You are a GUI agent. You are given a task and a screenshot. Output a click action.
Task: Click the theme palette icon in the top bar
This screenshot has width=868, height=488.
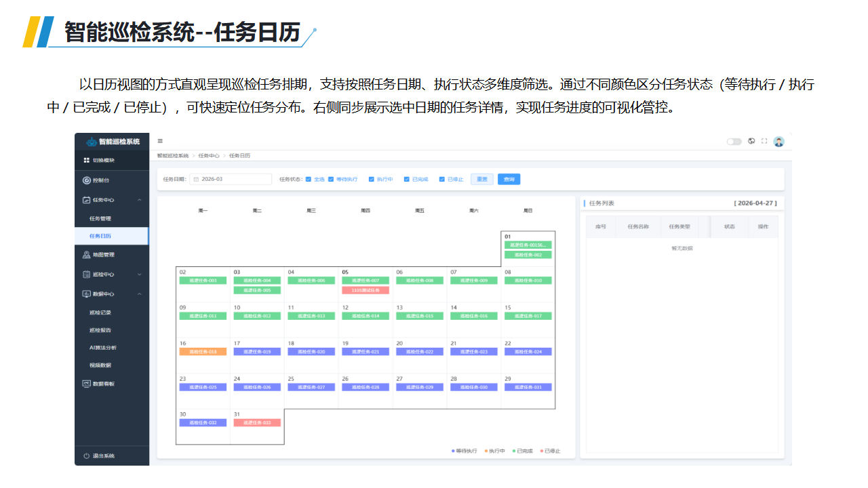tap(751, 141)
